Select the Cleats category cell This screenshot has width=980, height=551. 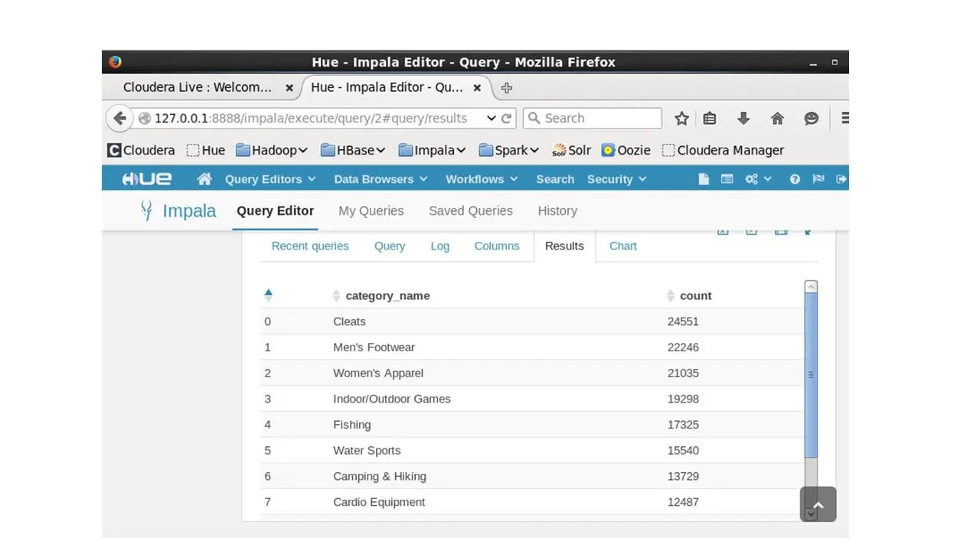349,321
